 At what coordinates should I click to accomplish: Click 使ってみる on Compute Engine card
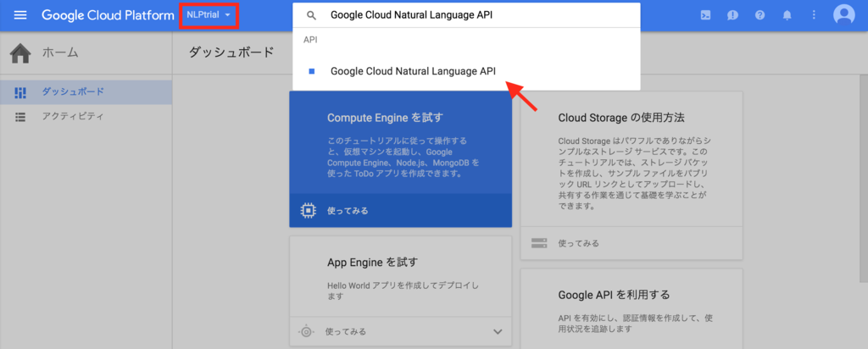[x=348, y=211]
